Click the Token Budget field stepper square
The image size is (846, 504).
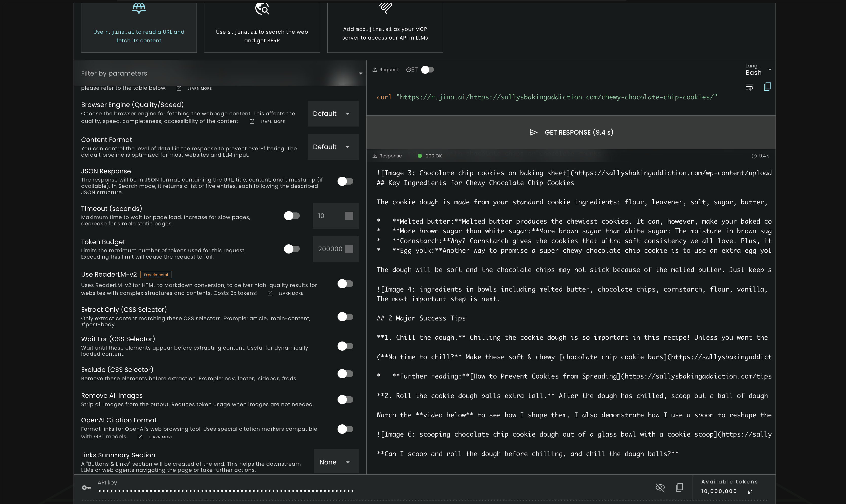pos(349,249)
